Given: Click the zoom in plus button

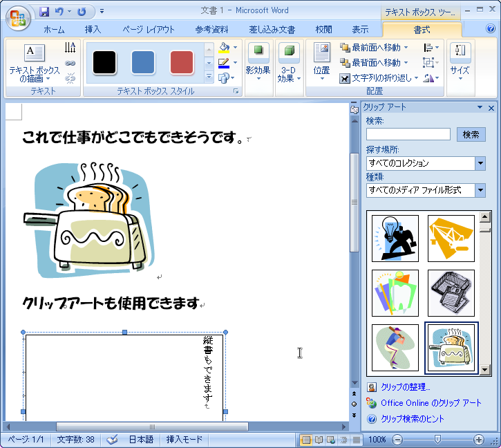Looking at the screenshot, I should tap(478, 440).
